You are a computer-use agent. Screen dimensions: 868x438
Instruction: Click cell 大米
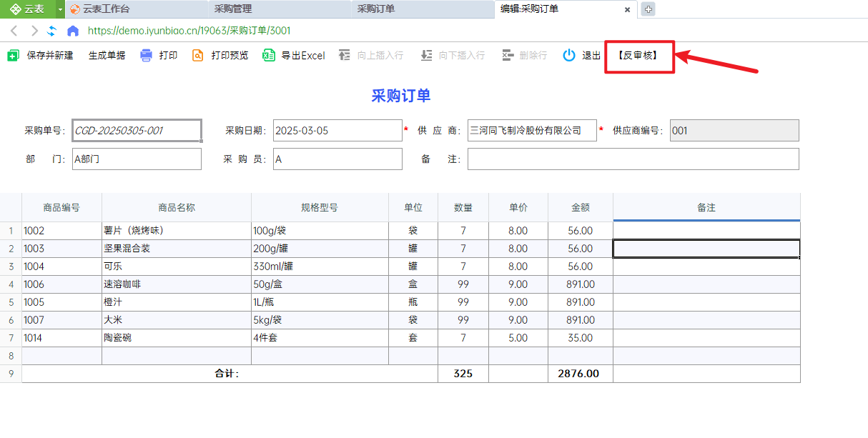coord(177,320)
